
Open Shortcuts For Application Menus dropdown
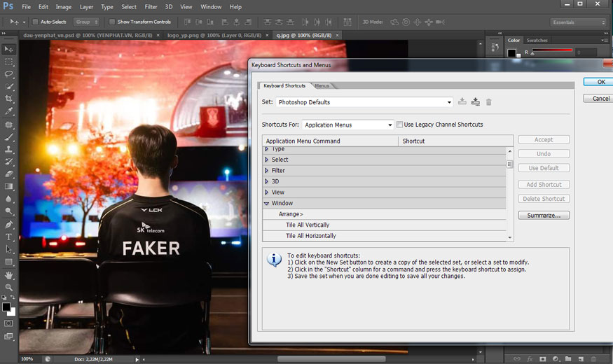point(348,125)
